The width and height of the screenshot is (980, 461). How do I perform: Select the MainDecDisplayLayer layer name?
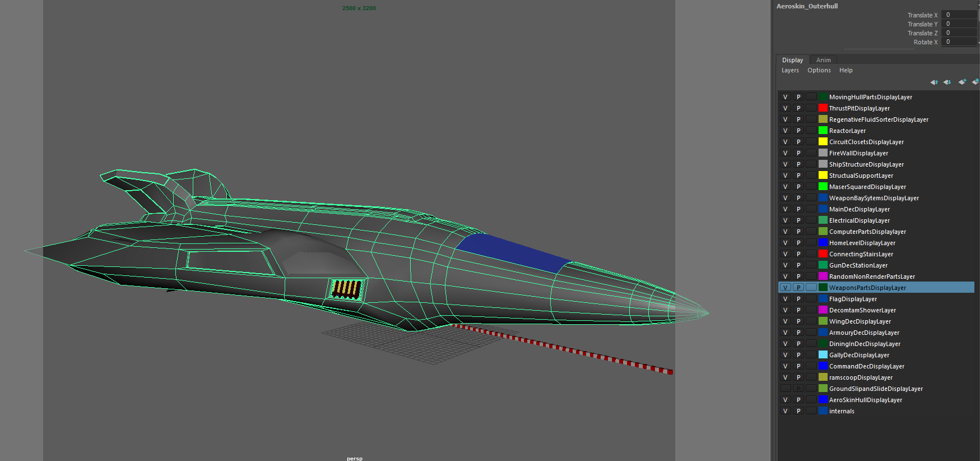pyautogui.click(x=859, y=209)
